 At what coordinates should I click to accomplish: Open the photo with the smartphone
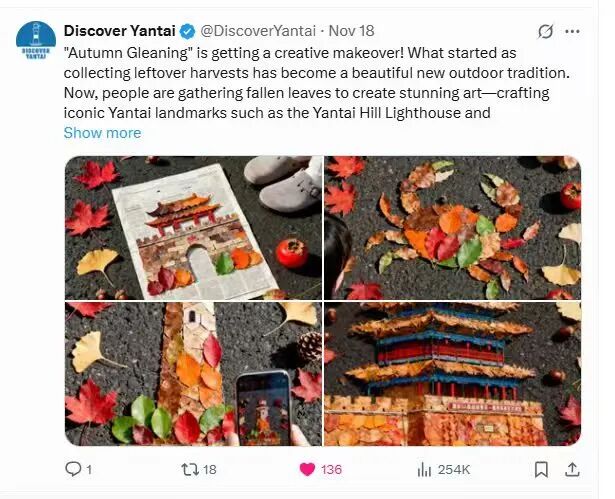(192, 374)
